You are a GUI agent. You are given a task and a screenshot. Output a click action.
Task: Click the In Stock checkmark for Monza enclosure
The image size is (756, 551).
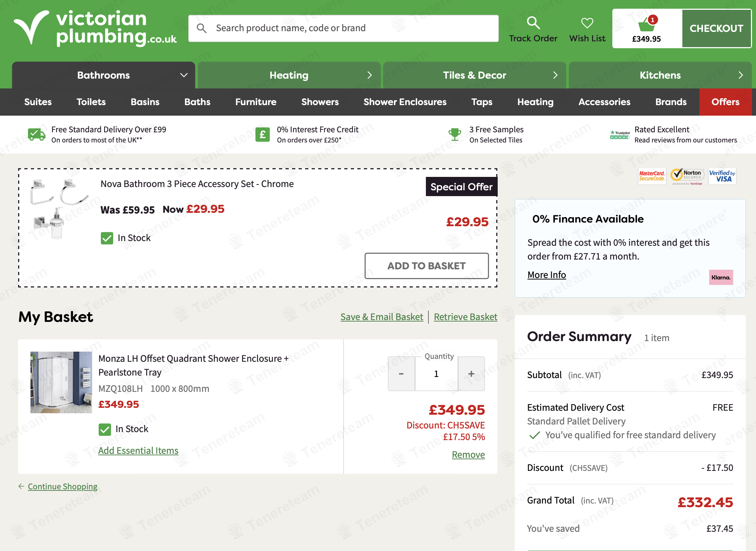point(105,429)
